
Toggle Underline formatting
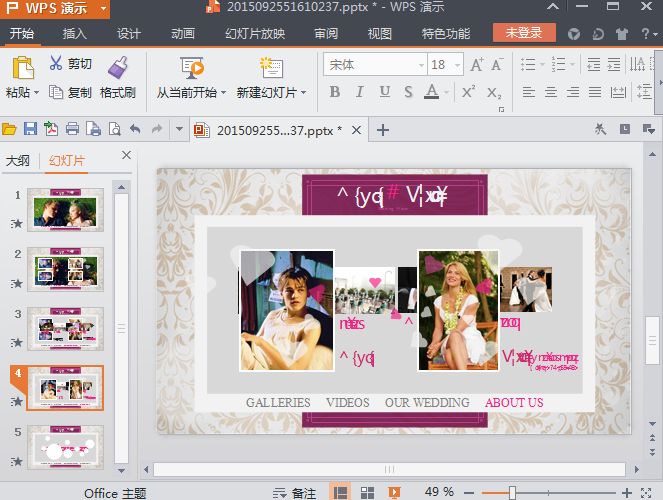[384, 91]
